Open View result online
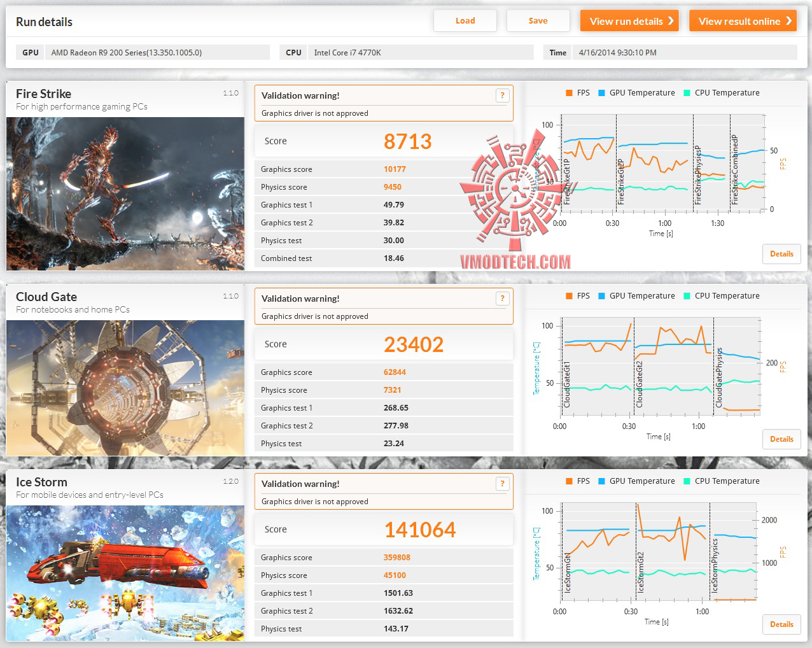 tap(743, 20)
